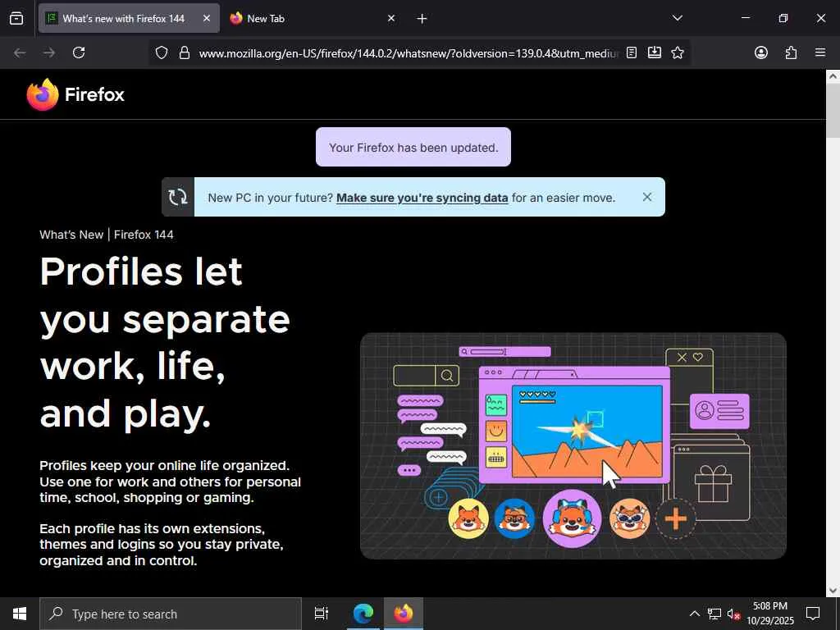This screenshot has height=630, width=840.
Task: Click the install/save page icon in address bar
Action: coord(654,52)
